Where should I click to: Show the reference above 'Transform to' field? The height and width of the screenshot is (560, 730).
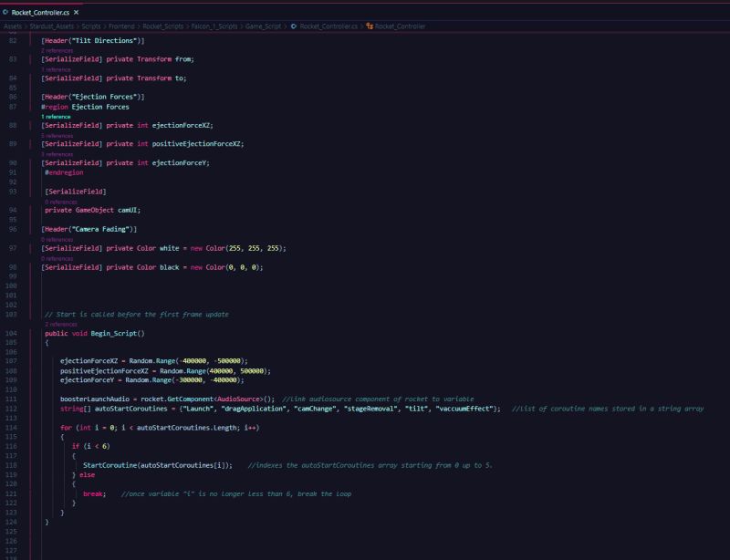coord(56,70)
